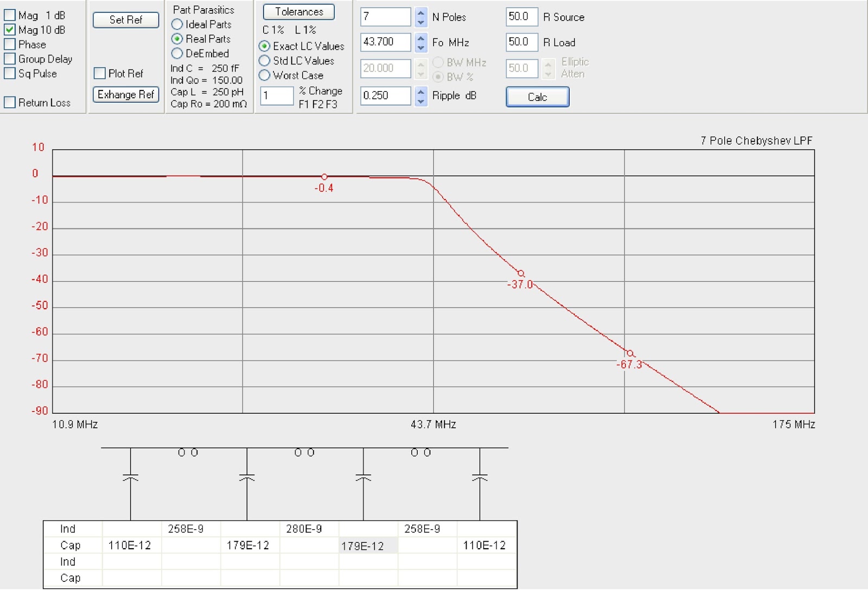Select the Worst Case option
The width and height of the screenshot is (868, 590).
tap(265, 75)
